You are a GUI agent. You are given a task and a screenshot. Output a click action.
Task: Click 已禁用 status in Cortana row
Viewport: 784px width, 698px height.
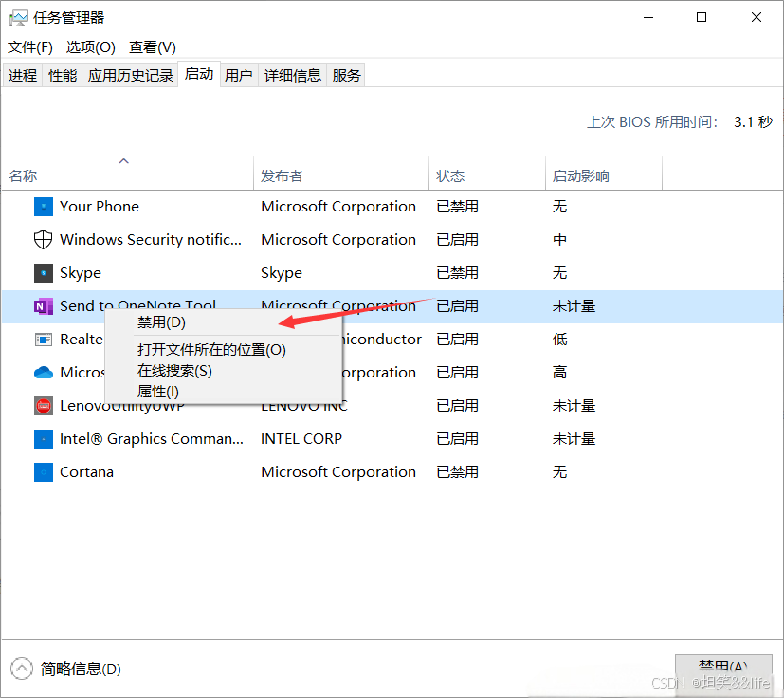(x=458, y=472)
